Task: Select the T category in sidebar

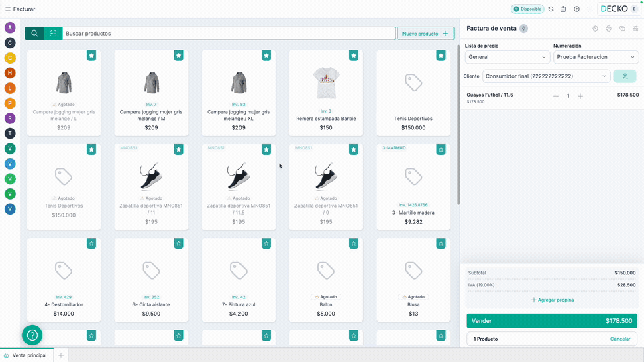Action: tap(10, 133)
